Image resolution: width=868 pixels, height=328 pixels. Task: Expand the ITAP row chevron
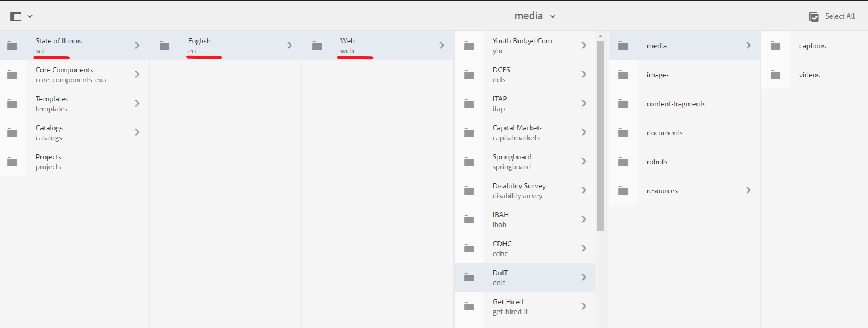[x=584, y=103]
